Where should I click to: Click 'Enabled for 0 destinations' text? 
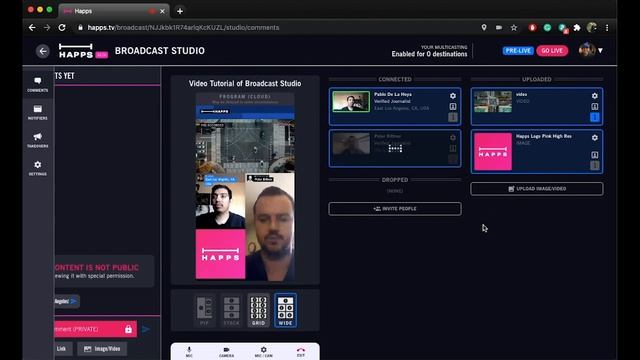pos(429,54)
